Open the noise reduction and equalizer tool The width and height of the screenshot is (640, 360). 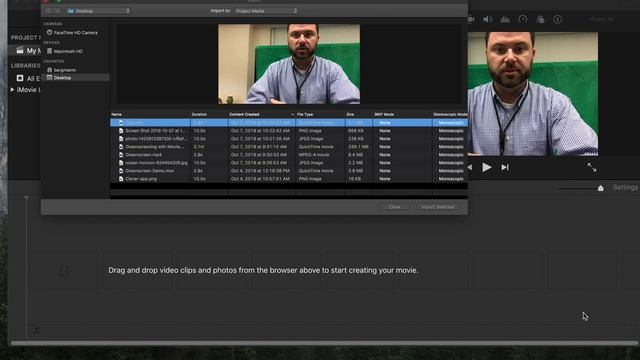(x=505, y=19)
